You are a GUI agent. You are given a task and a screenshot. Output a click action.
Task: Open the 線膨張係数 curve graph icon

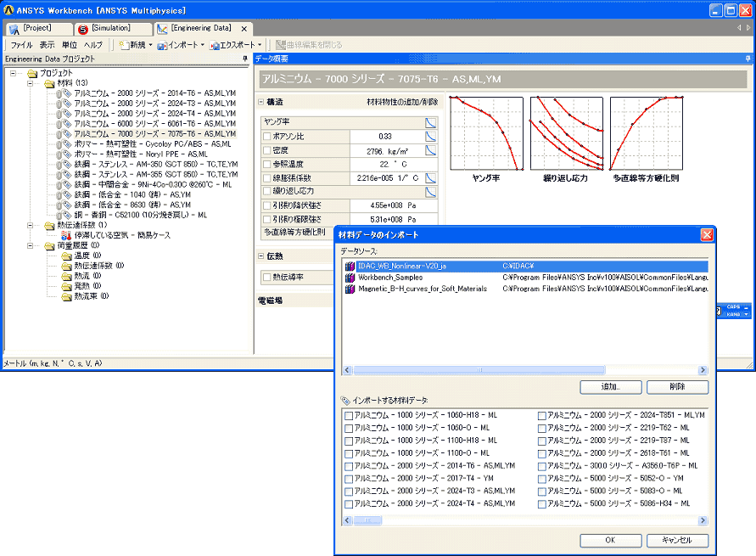tap(430, 178)
